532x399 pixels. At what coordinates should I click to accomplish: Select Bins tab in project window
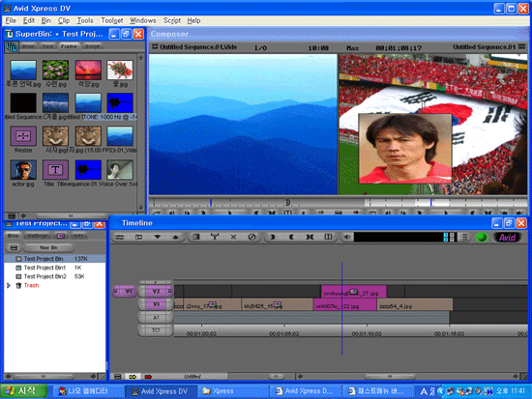[x=13, y=236]
